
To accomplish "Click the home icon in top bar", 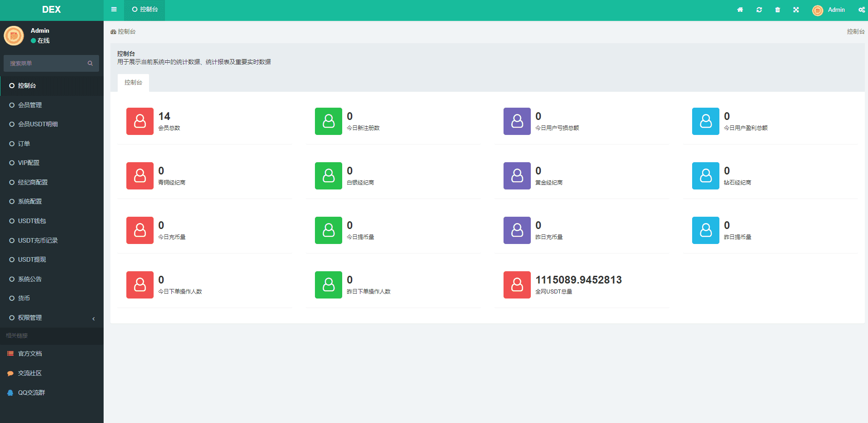I will (x=740, y=10).
